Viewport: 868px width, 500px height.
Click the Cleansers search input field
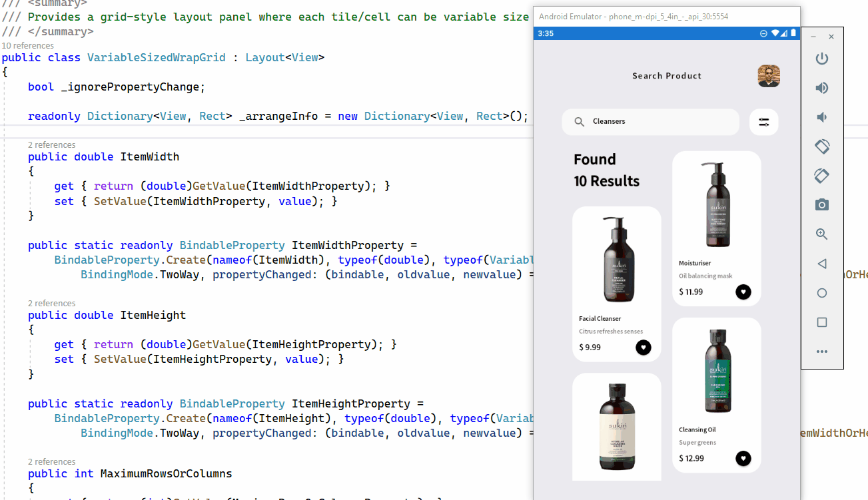pyautogui.click(x=651, y=122)
